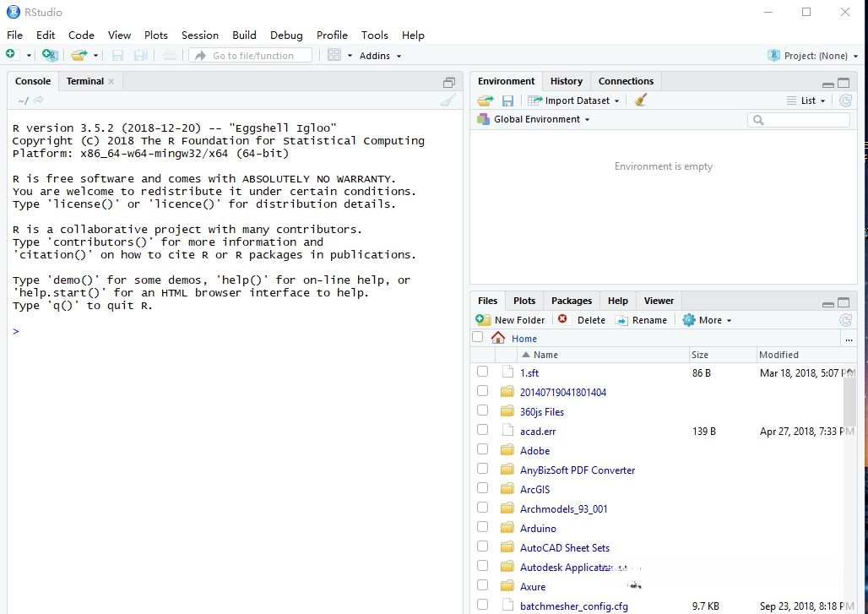Viewport: 868px width, 614px height.
Task: Open the Code menu
Action: click(81, 35)
